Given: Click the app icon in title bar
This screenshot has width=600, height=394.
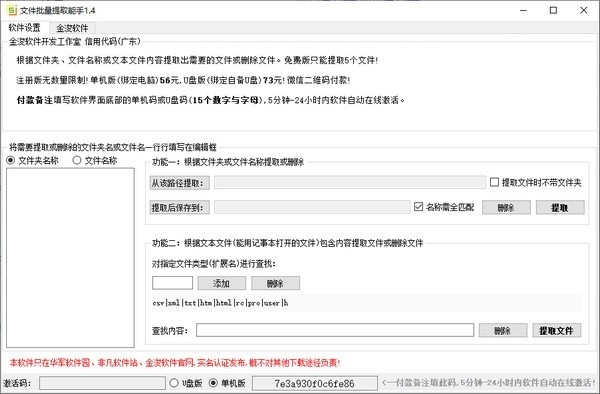Looking at the screenshot, I should [12, 10].
